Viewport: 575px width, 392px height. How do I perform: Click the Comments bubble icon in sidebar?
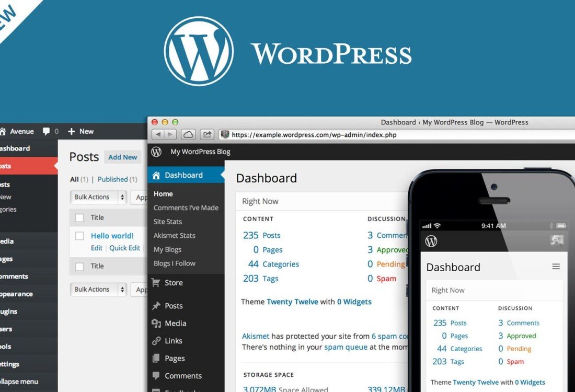[156, 375]
